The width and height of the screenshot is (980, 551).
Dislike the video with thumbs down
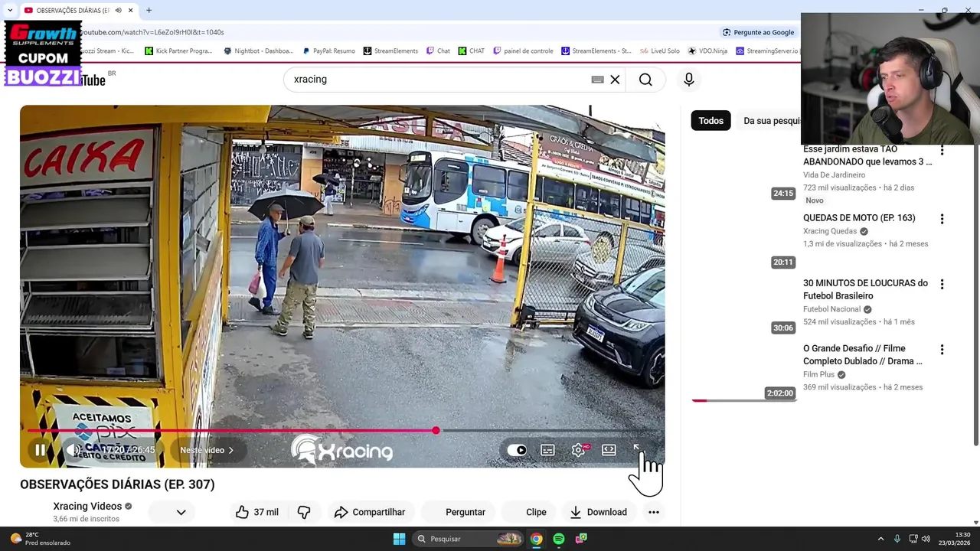coord(304,512)
